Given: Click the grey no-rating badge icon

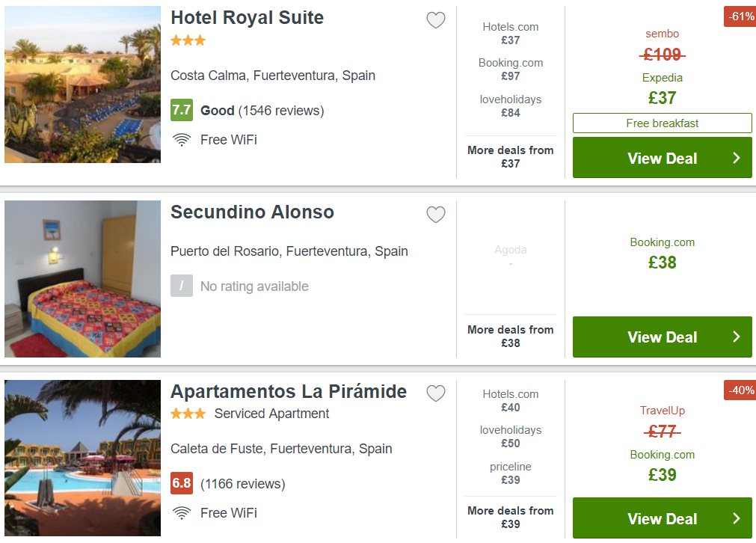Looking at the screenshot, I should click(x=182, y=286).
